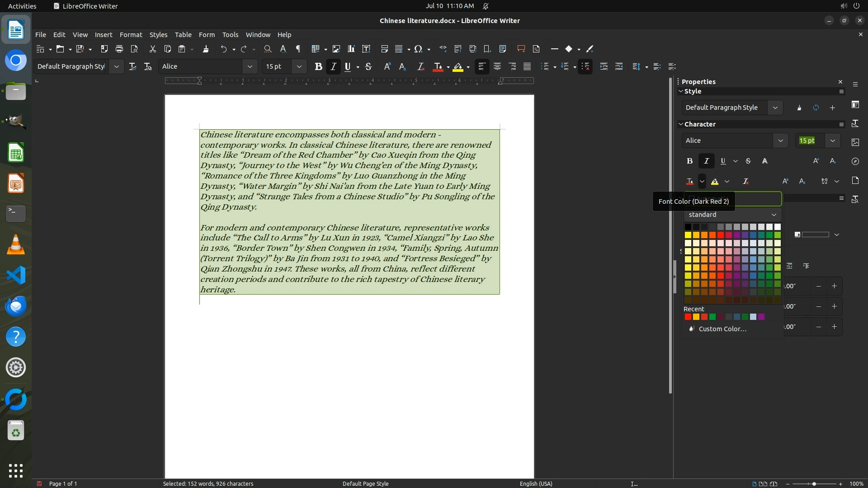Click the Insert Image toolbar icon

point(336,49)
